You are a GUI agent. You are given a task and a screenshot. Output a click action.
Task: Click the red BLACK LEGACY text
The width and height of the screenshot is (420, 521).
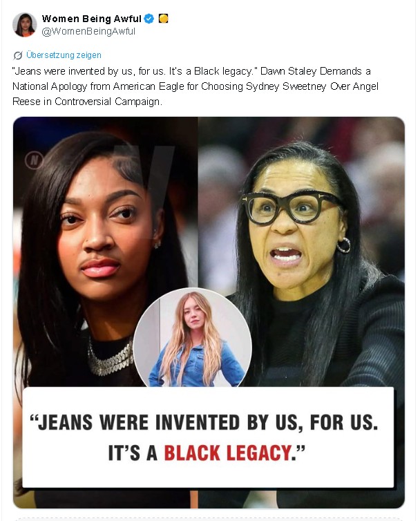click(x=228, y=453)
